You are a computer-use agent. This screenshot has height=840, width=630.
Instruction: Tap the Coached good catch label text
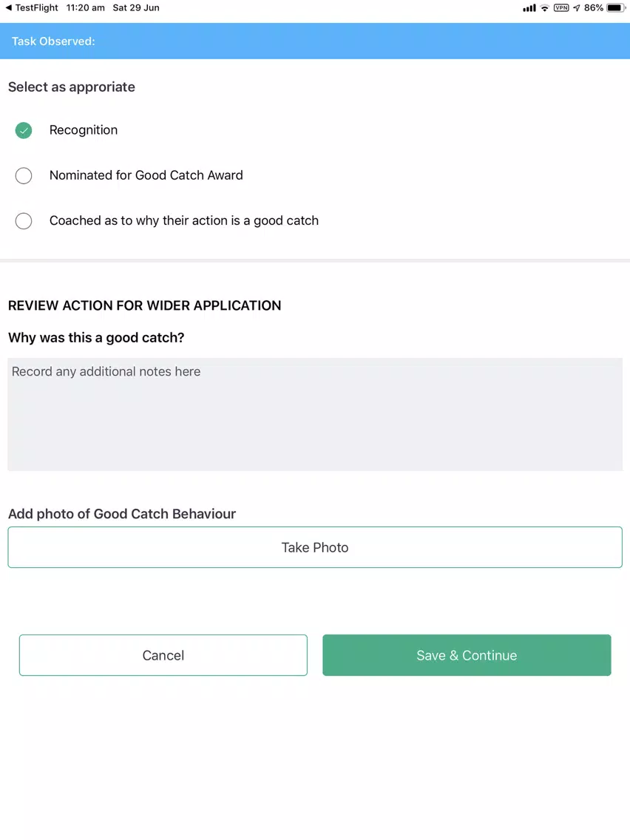[x=183, y=220]
